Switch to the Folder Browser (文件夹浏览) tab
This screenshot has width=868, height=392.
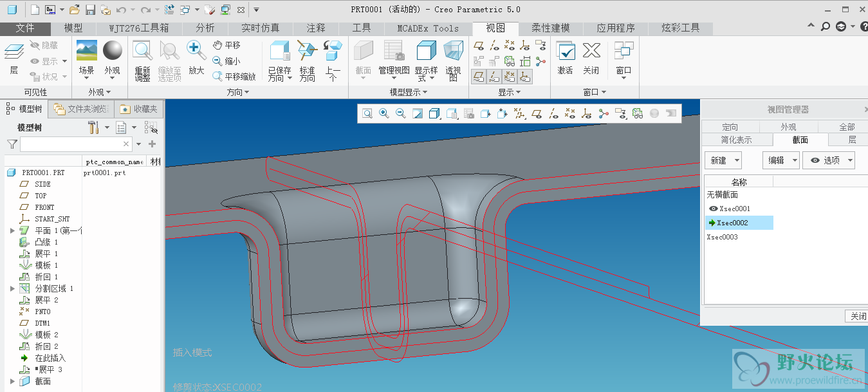pyautogui.click(x=82, y=109)
